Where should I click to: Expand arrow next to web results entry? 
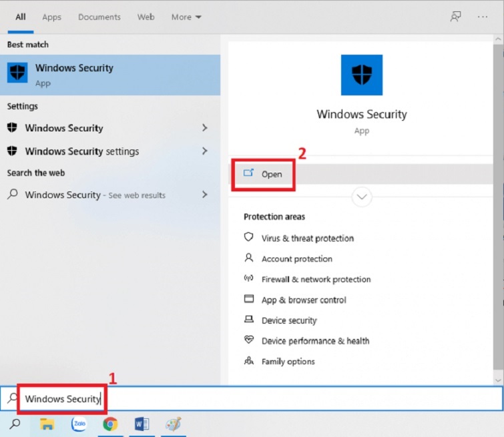(204, 195)
